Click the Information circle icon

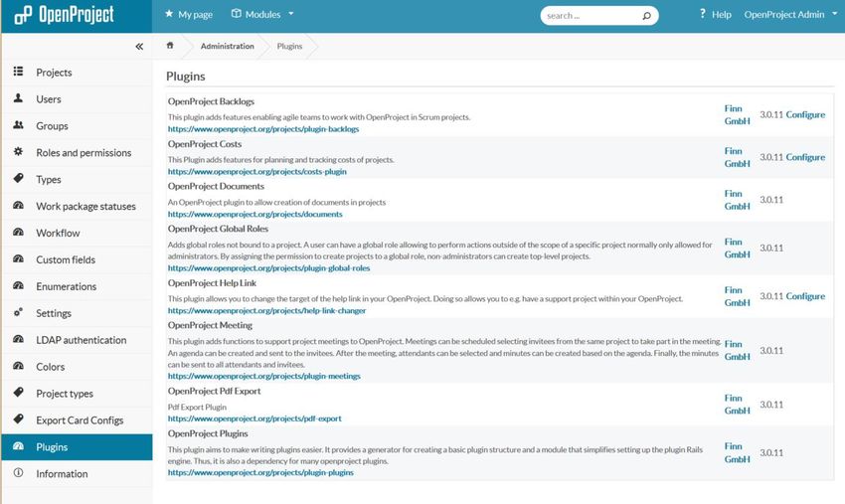click(x=18, y=473)
